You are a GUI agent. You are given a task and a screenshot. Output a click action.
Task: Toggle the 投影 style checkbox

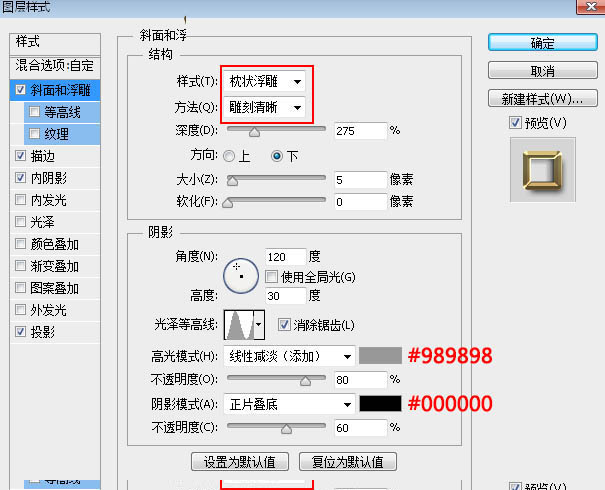coord(20,331)
